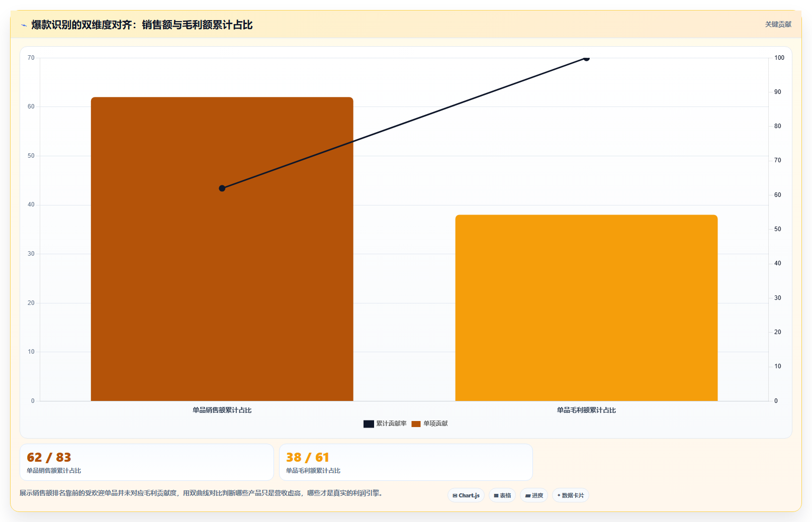This screenshot has width=812, height=522.
Task: Click the right axis tick label 100
Action: click(x=779, y=58)
